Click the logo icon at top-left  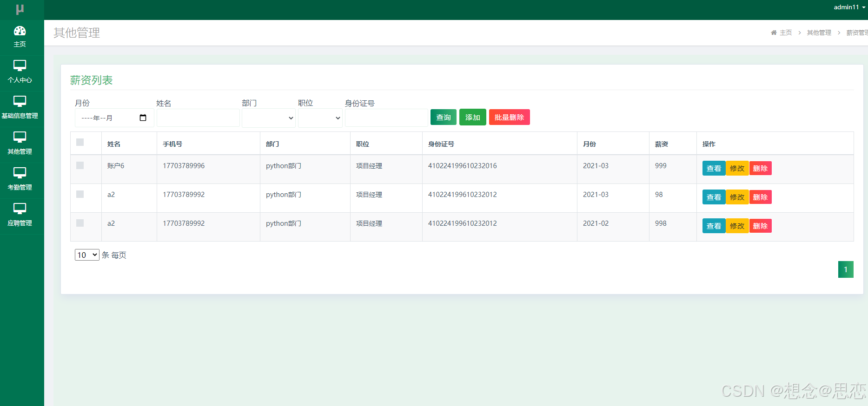(x=20, y=9)
